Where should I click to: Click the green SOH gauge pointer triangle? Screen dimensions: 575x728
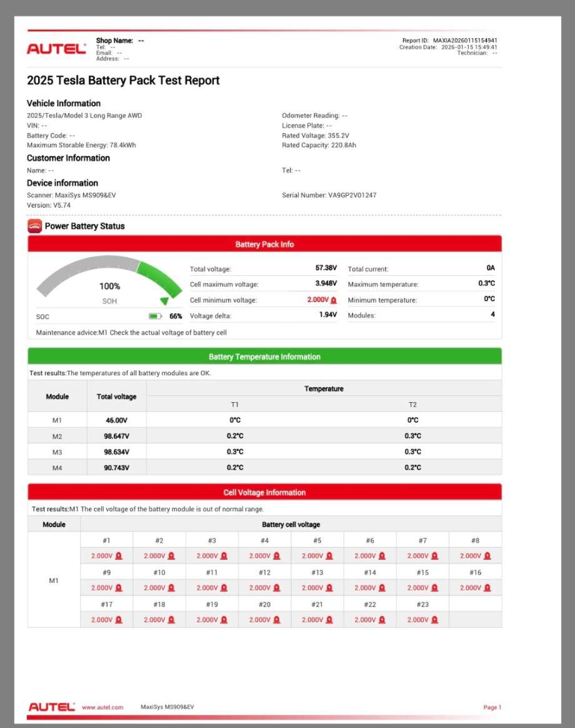click(164, 301)
